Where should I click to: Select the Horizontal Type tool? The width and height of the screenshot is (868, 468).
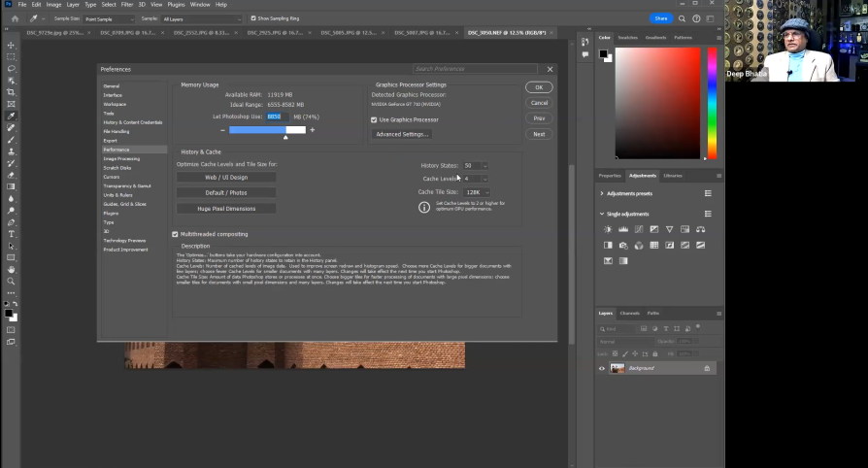[11, 234]
